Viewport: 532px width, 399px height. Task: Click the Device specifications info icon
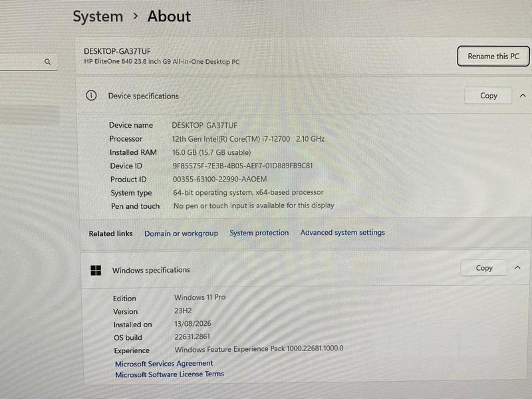point(91,95)
